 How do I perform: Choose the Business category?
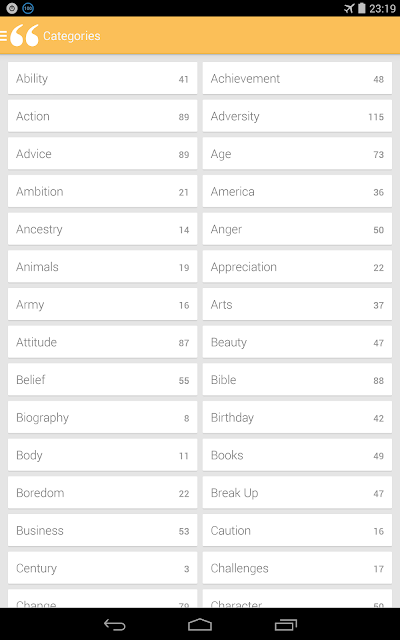(x=102, y=531)
